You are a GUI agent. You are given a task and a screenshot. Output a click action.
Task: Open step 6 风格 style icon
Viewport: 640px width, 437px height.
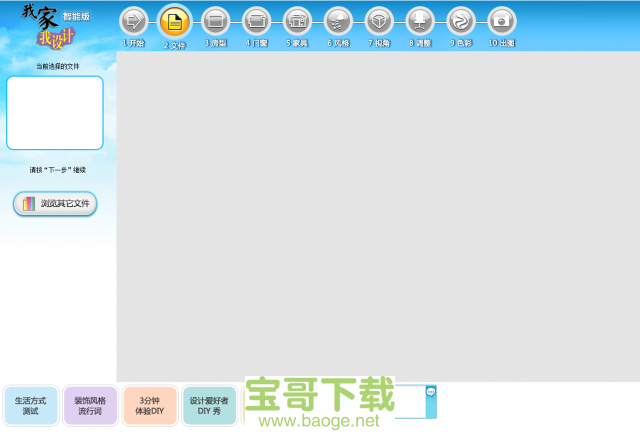click(x=338, y=21)
